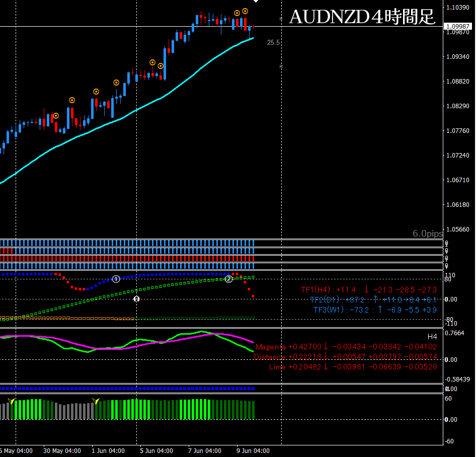Click the 1.05660 price axis label
The height and width of the screenshot is (457, 476).
(458, 230)
